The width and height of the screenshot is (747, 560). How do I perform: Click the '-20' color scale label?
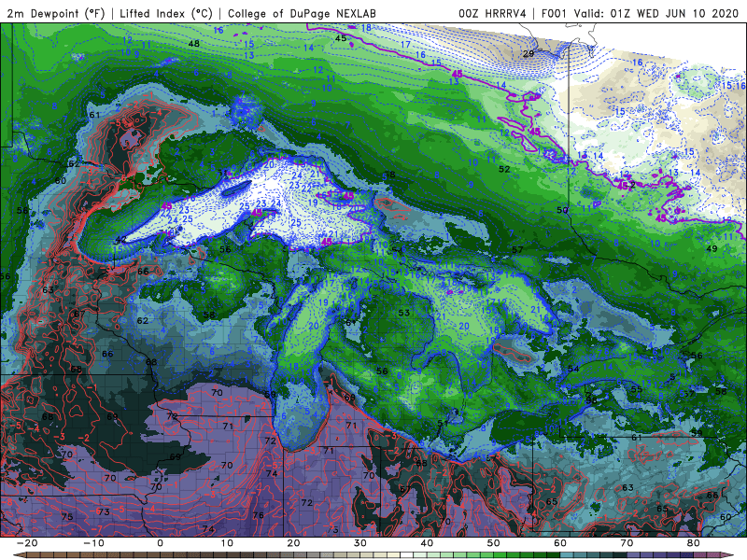(x=27, y=543)
